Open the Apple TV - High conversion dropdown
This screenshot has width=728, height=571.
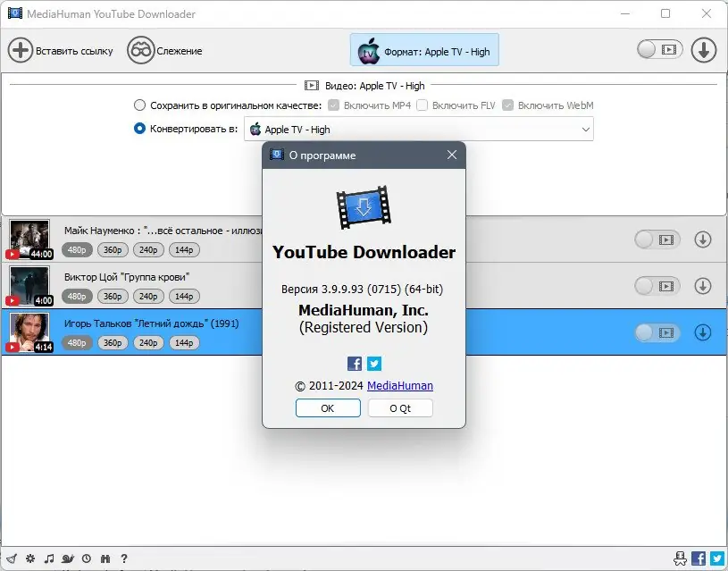419,130
